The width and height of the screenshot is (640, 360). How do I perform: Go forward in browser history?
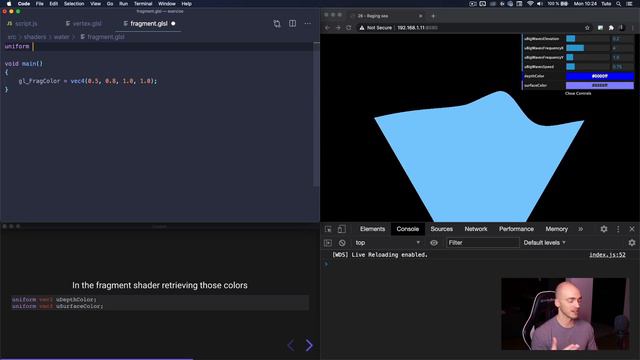(338, 28)
